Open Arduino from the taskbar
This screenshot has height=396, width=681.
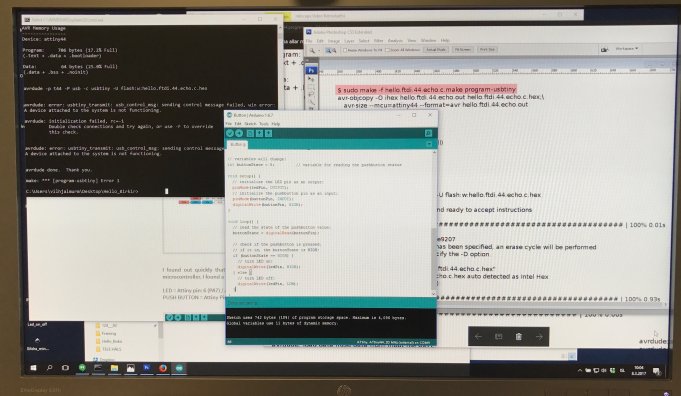click(179, 368)
